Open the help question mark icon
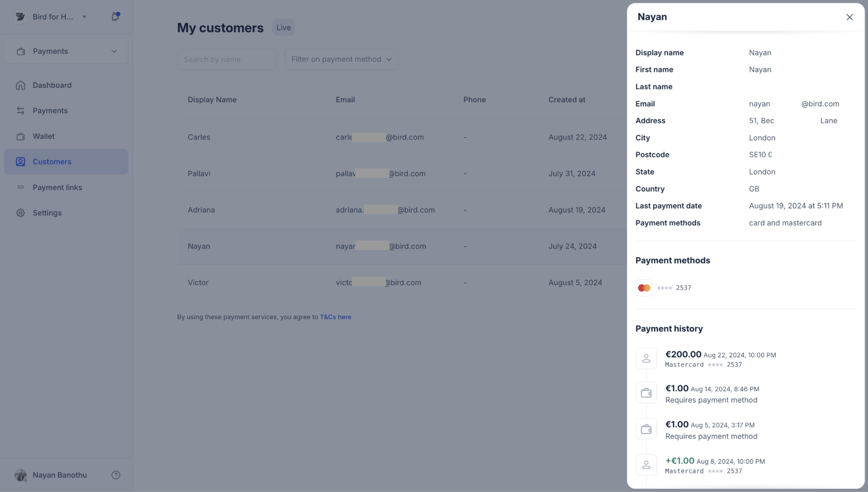Image resolution: width=868 pixels, height=492 pixels. coord(115,475)
